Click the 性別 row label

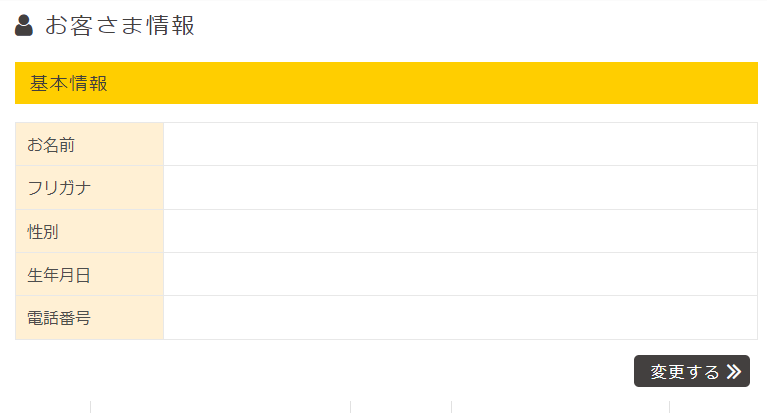tap(43, 232)
